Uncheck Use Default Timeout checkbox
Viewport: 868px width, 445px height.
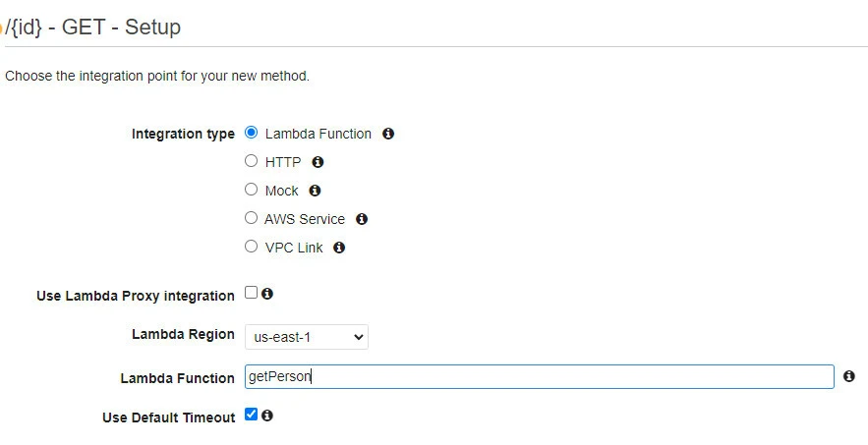click(x=251, y=416)
